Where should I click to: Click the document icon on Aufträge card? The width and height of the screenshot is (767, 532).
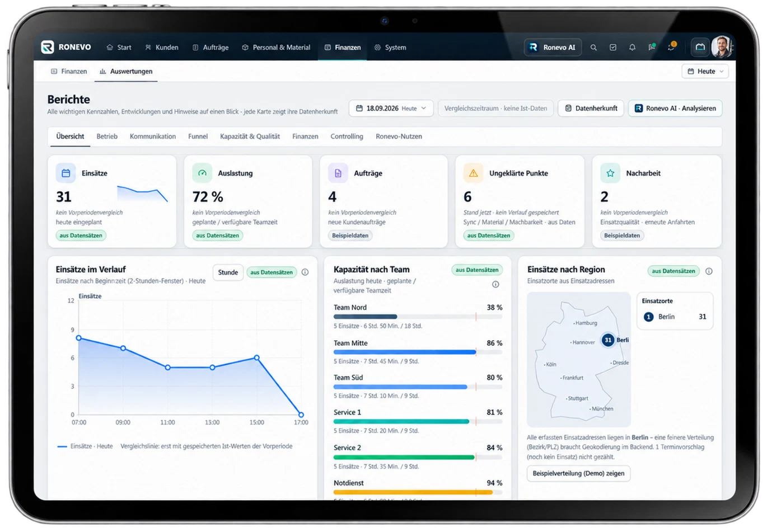click(x=338, y=173)
